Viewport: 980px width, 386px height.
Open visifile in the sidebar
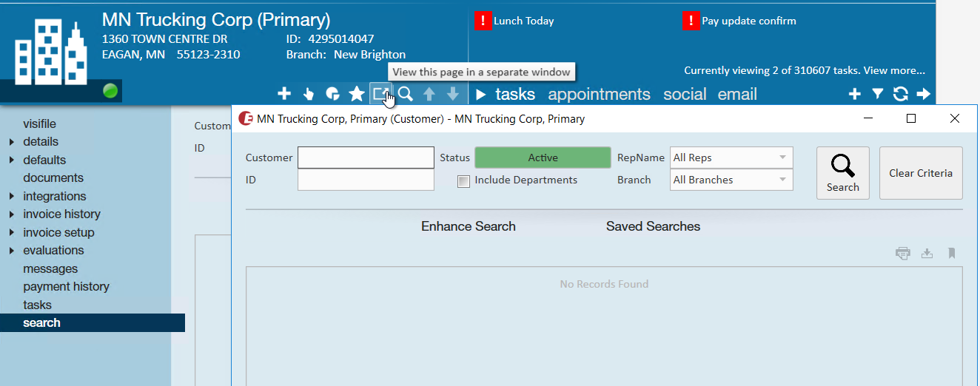[x=39, y=123]
